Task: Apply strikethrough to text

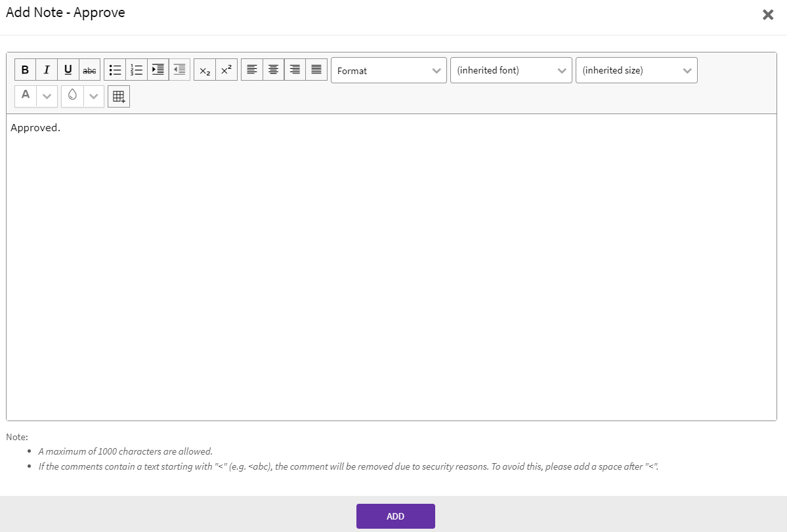Action: coord(89,70)
